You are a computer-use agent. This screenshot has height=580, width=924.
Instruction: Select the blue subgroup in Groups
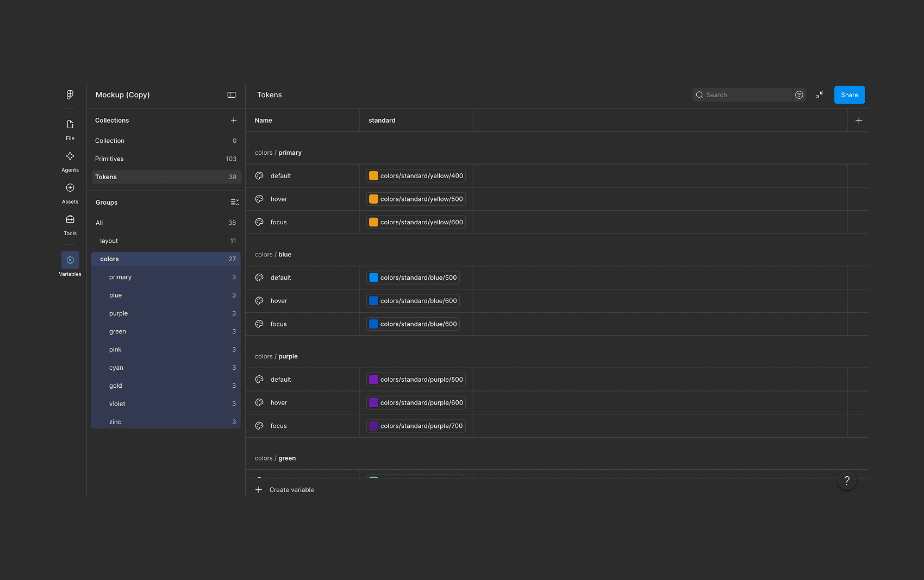166,295
